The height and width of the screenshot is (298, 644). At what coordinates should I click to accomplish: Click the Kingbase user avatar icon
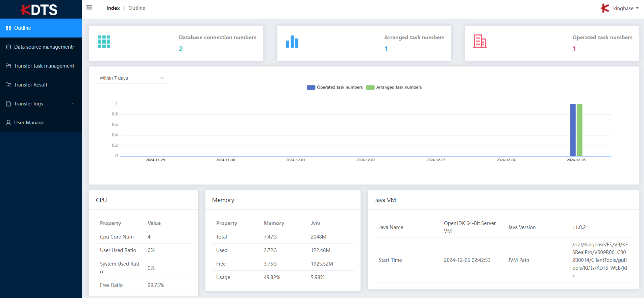tap(605, 8)
